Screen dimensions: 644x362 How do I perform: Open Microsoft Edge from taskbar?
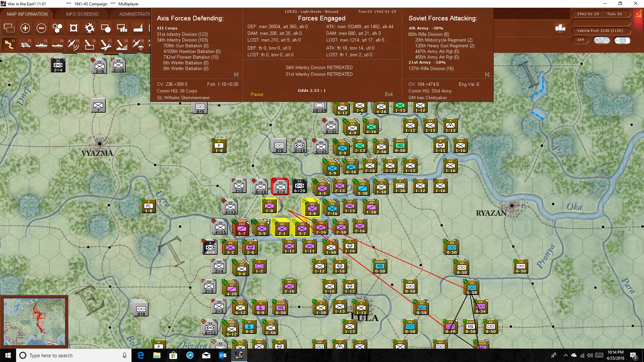coord(141,355)
